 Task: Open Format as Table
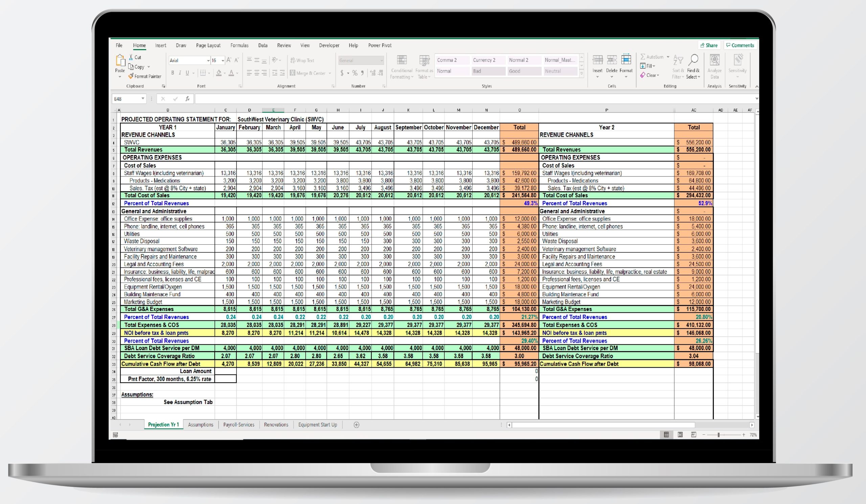pos(424,67)
